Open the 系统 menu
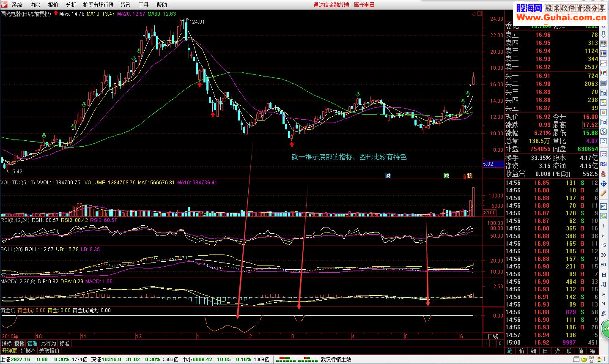 17,5
